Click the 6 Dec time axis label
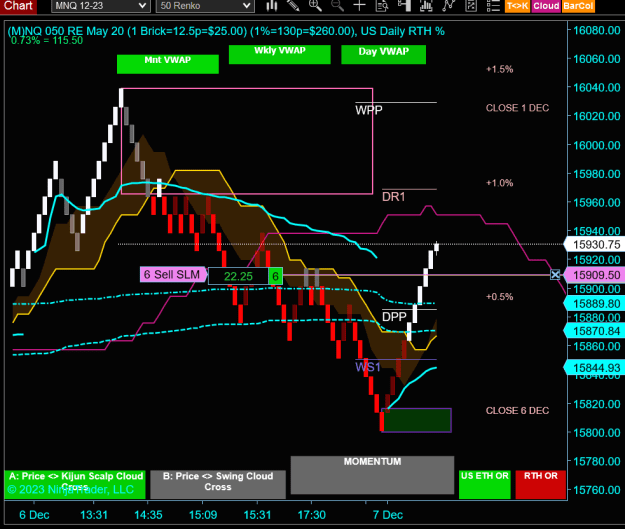The height and width of the screenshot is (529, 625). (x=34, y=515)
